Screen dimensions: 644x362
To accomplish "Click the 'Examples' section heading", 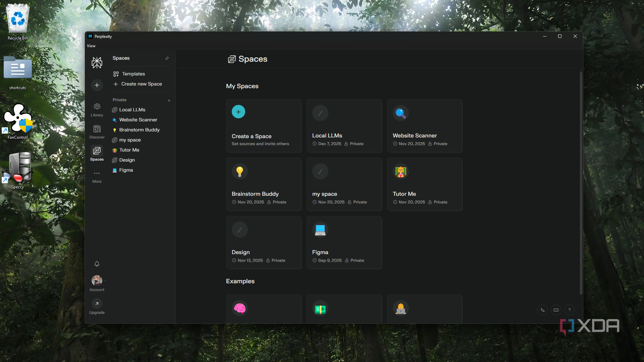I will [x=240, y=281].
